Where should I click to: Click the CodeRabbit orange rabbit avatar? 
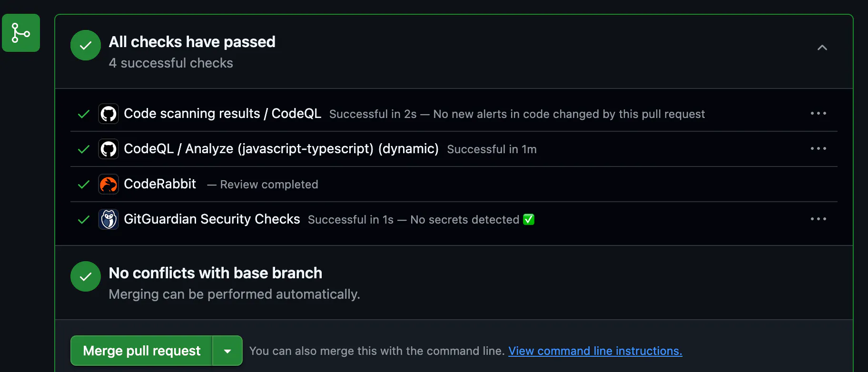[108, 184]
